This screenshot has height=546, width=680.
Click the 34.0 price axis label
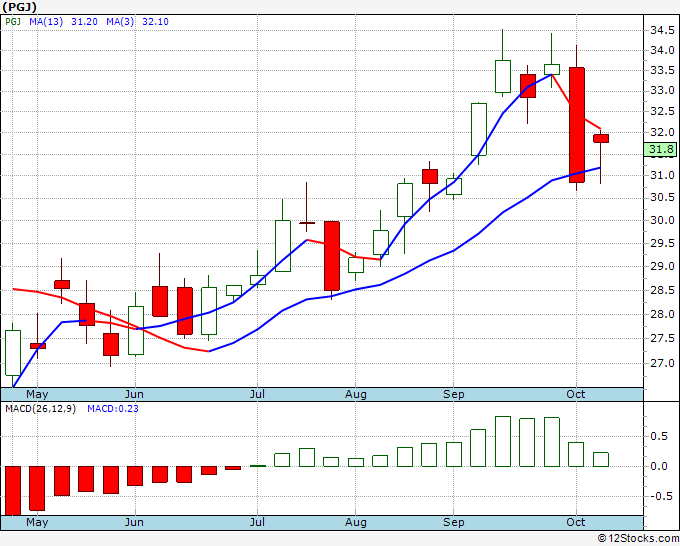pyautogui.click(x=662, y=50)
